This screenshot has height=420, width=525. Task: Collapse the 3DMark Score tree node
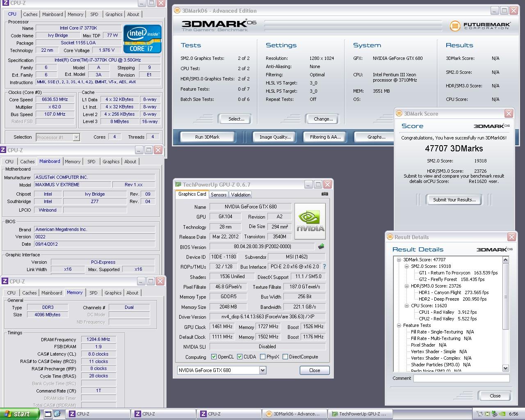click(399, 260)
